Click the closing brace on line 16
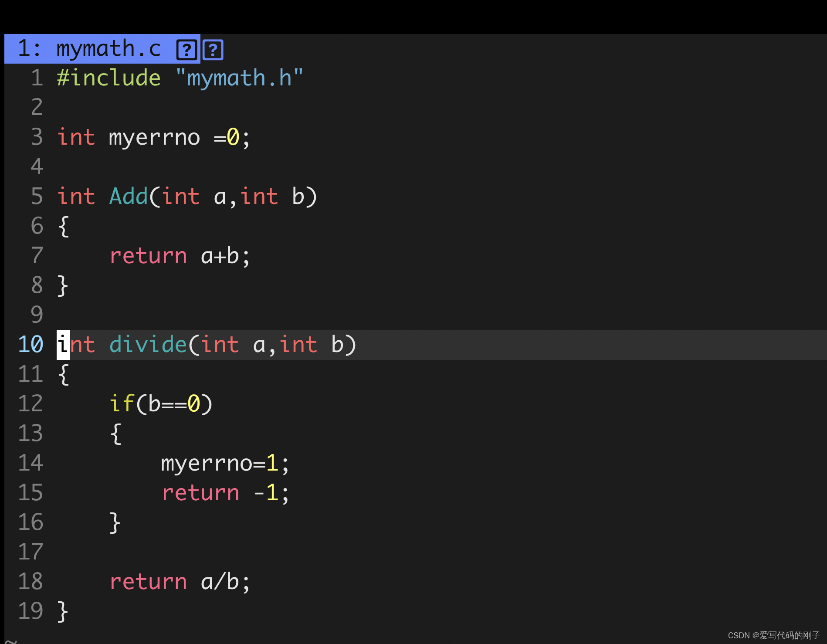Image resolution: width=827 pixels, height=644 pixels. point(115,522)
